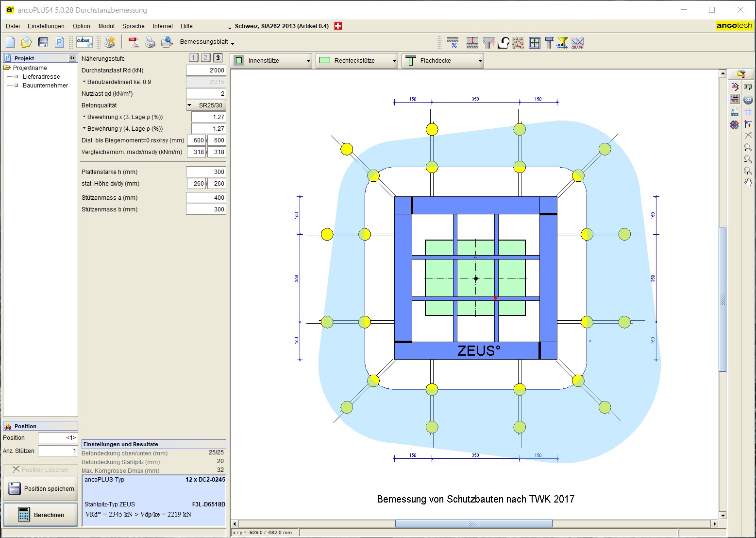This screenshot has height=538, width=756.
Task: Click the PDF export icon
Action: pyautogui.click(x=134, y=42)
